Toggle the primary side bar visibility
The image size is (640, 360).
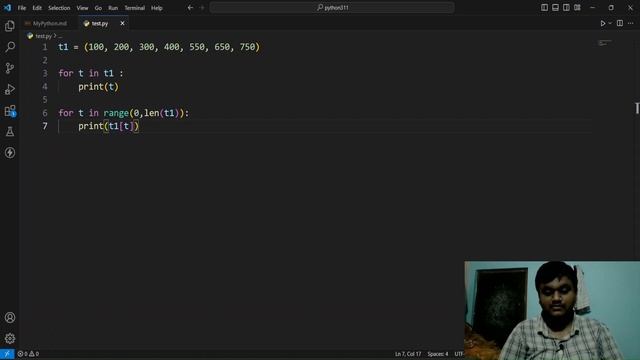[x=544, y=7]
